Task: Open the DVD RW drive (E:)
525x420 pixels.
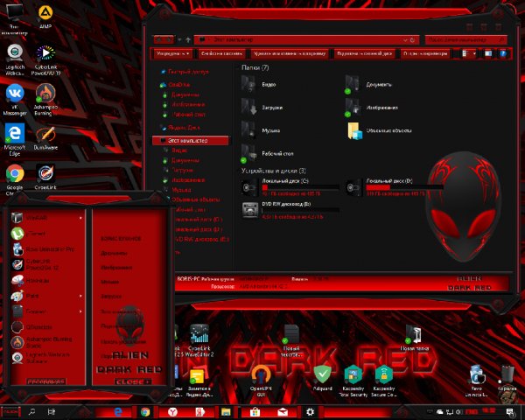Action: pyautogui.click(x=290, y=210)
